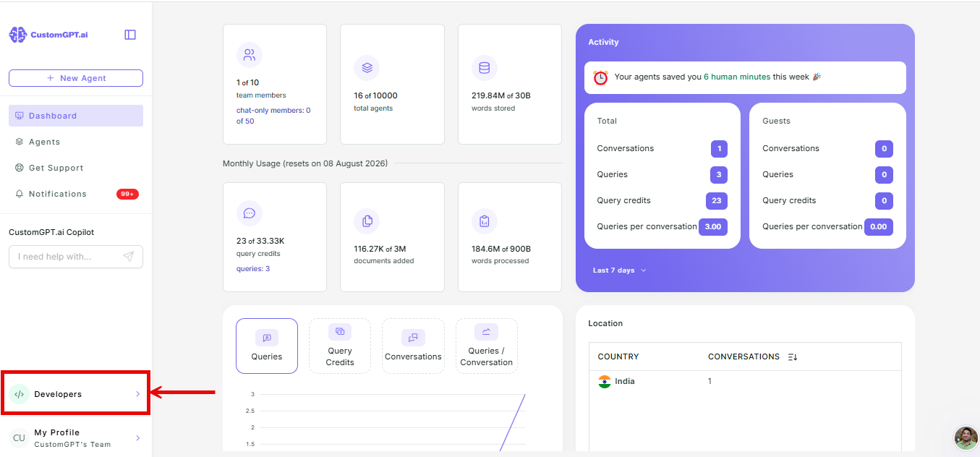
Task: Collapse sidebar with panel toggle icon
Action: (130, 35)
